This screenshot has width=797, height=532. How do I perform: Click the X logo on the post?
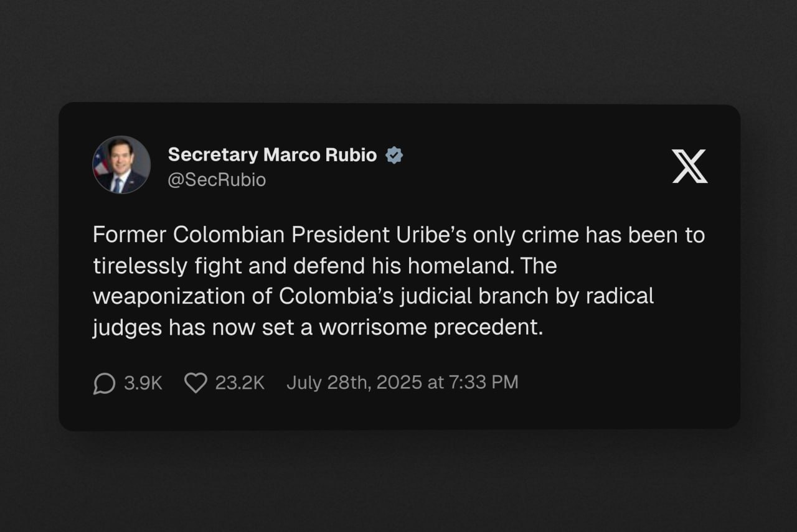pos(689,166)
